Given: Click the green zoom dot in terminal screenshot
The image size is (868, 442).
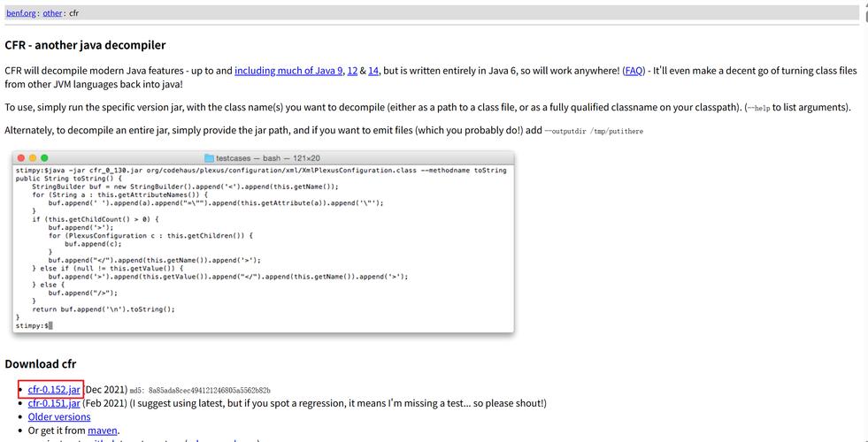Looking at the screenshot, I should click(44, 158).
